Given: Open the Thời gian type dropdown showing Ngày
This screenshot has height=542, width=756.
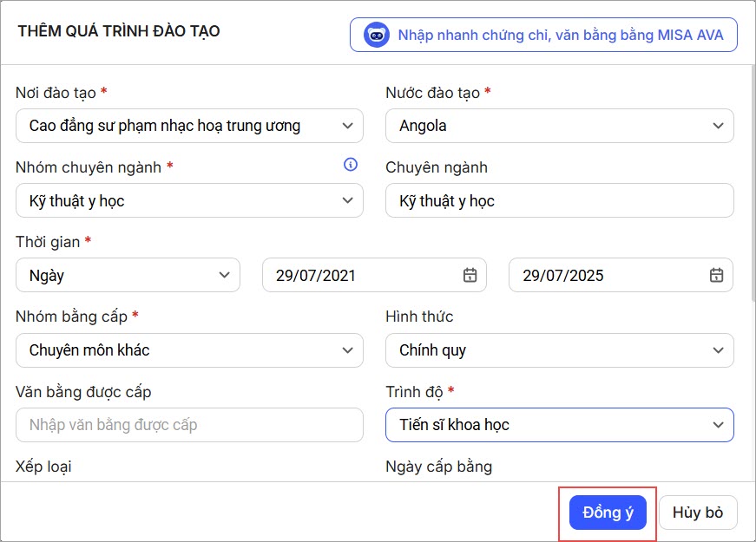Looking at the screenshot, I should (x=128, y=276).
